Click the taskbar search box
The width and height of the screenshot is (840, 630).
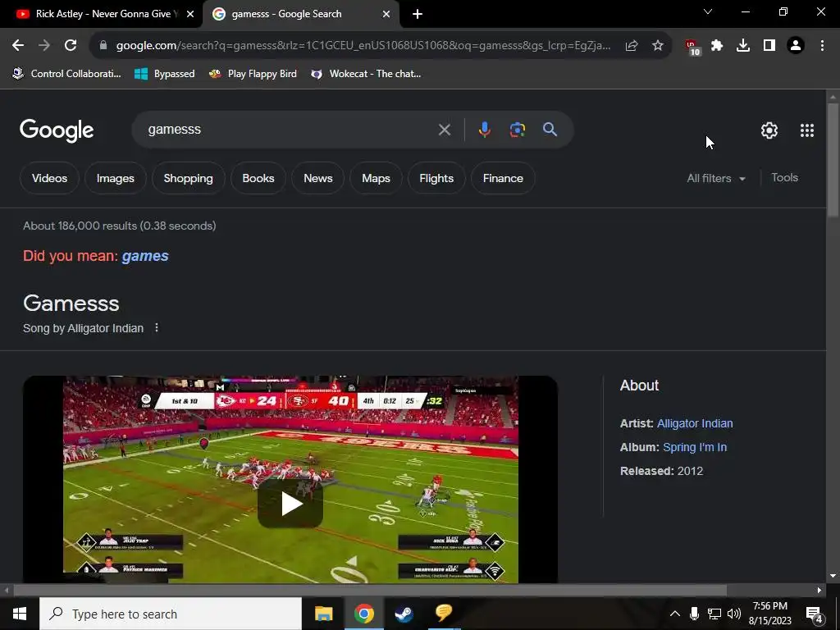tap(171, 614)
